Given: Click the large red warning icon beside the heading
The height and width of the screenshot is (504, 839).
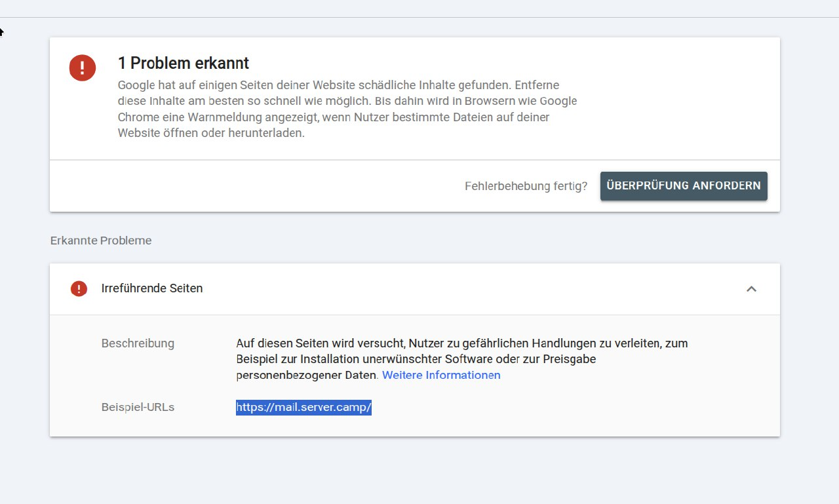Looking at the screenshot, I should tap(83, 68).
